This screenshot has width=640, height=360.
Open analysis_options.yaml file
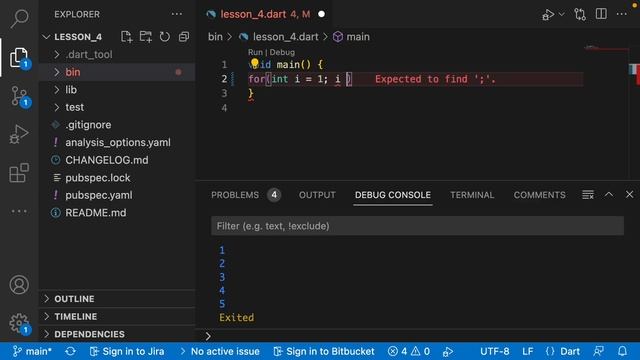(118, 142)
